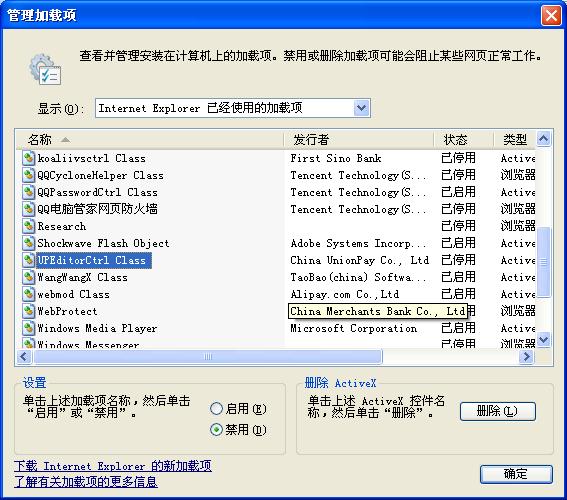Select the QQPasswordCtrl Class entry
Viewport: 567px width, 500px height.
tap(97, 192)
